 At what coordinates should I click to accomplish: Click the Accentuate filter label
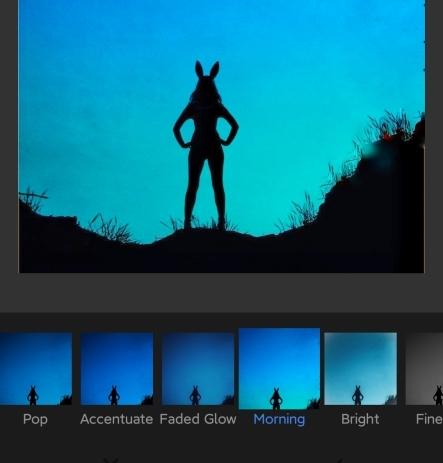[117, 419]
